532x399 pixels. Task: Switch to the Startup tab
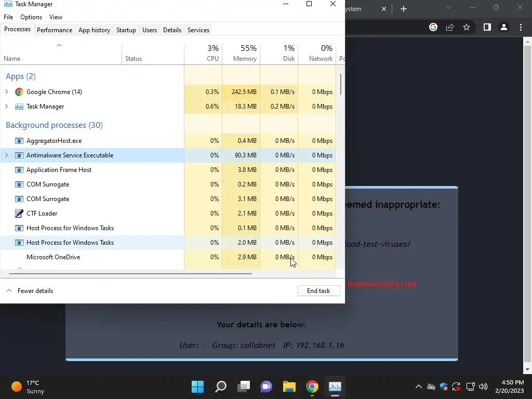(x=126, y=30)
